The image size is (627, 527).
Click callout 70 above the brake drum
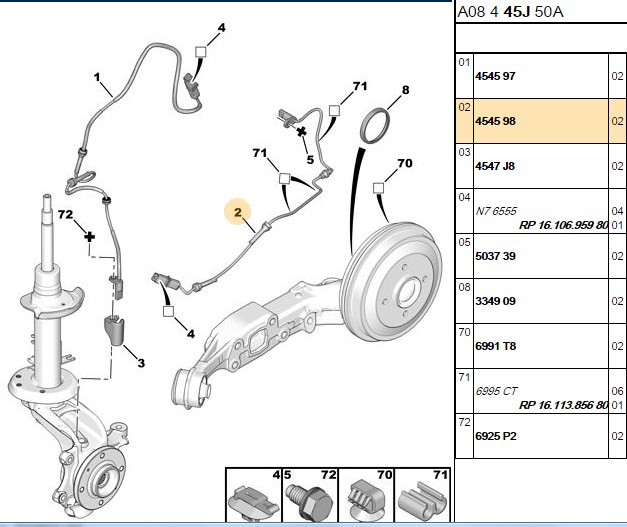point(405,163)
